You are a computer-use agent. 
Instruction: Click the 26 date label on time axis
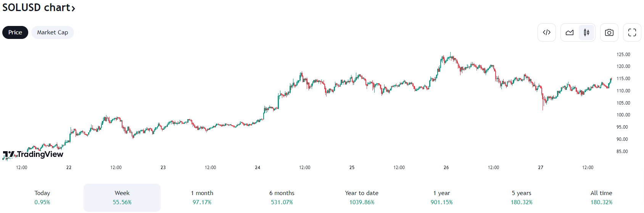pyautogui.click(x=446, y=168)
